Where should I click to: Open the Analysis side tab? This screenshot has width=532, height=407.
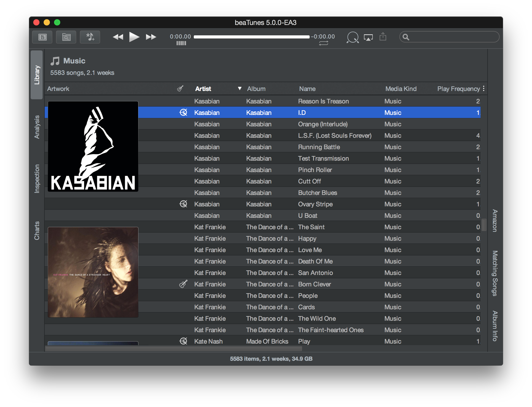[37, 127]
